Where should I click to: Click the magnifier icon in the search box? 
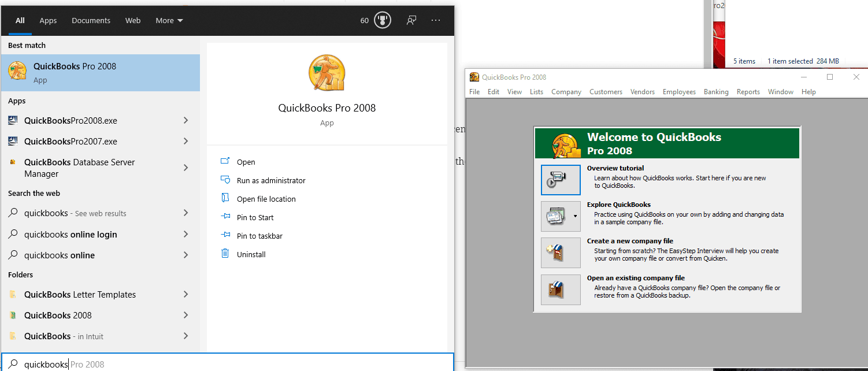coord(13,364)
